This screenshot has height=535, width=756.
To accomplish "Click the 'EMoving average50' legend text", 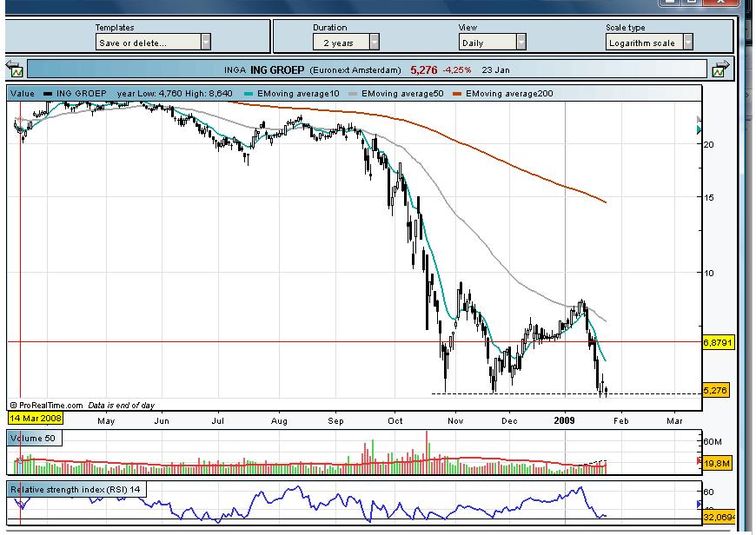I will pyautogui.click(x=402, y=94).
